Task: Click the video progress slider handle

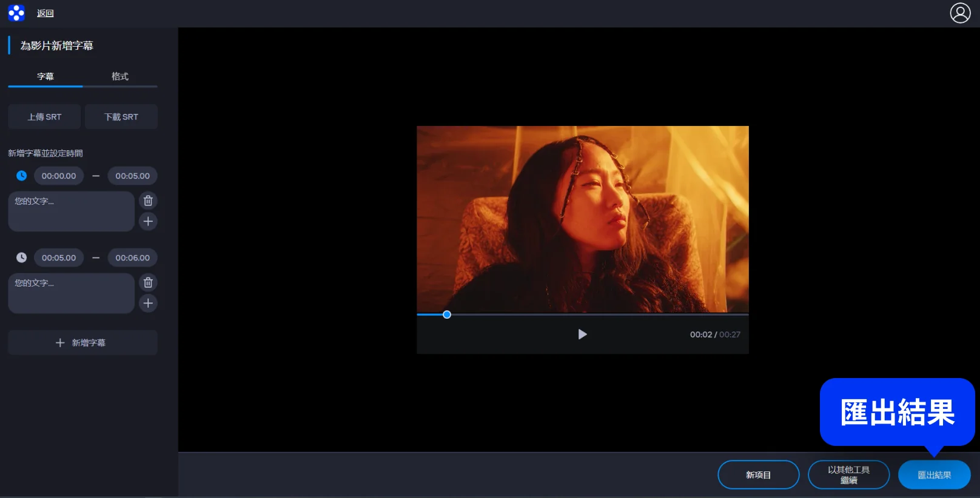Action: (x=447, y=314)
